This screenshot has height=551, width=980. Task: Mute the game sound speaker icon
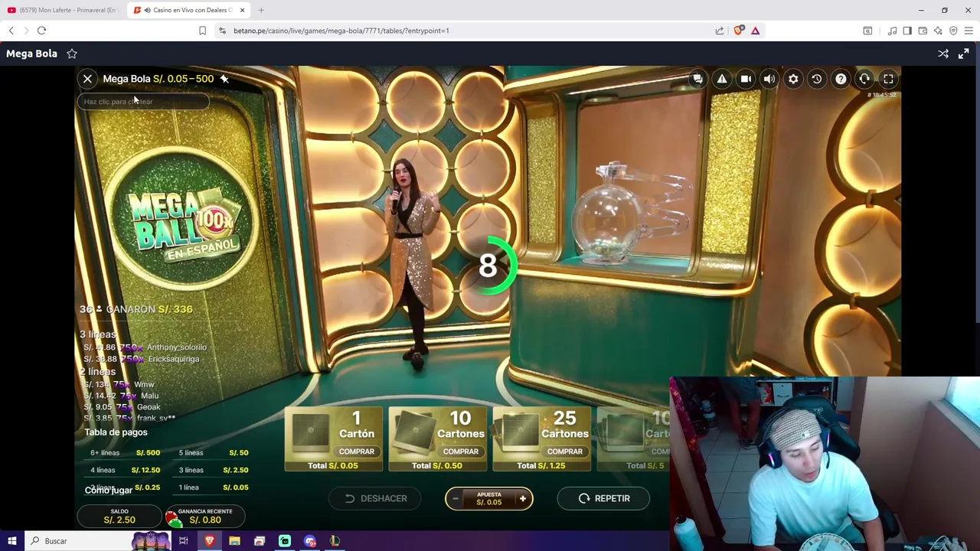point(769,79)
